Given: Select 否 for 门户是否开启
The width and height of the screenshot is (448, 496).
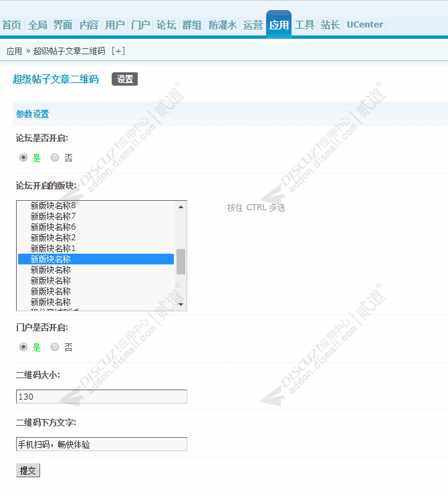Looking at the screenshot, I should click(x=55, y=347).
